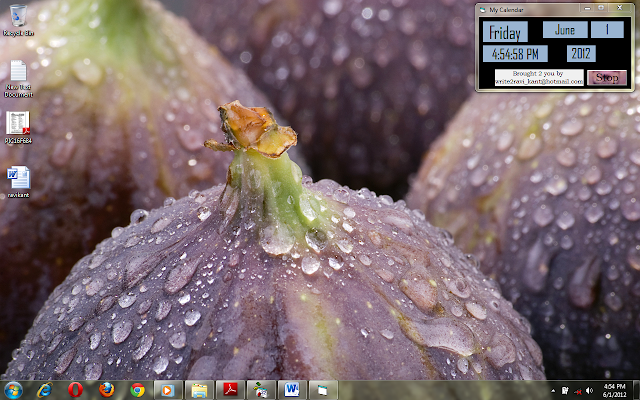Screen dimensions: 640x400
Task: Select the New Text Document desktop icon
Action: 18,78
